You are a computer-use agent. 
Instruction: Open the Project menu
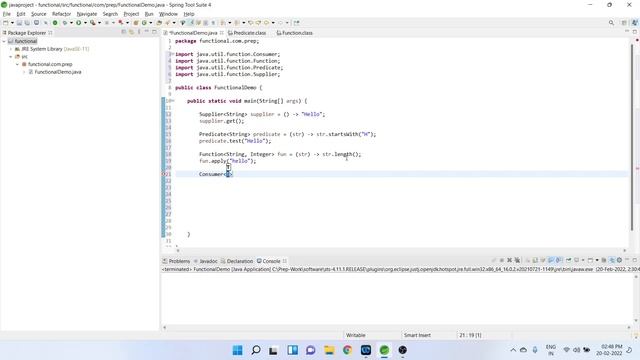pos(131,14)
